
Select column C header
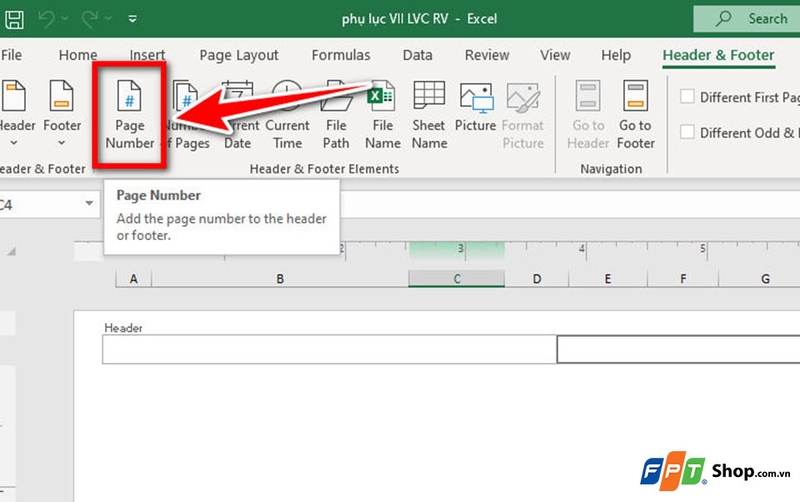(457, 279)
